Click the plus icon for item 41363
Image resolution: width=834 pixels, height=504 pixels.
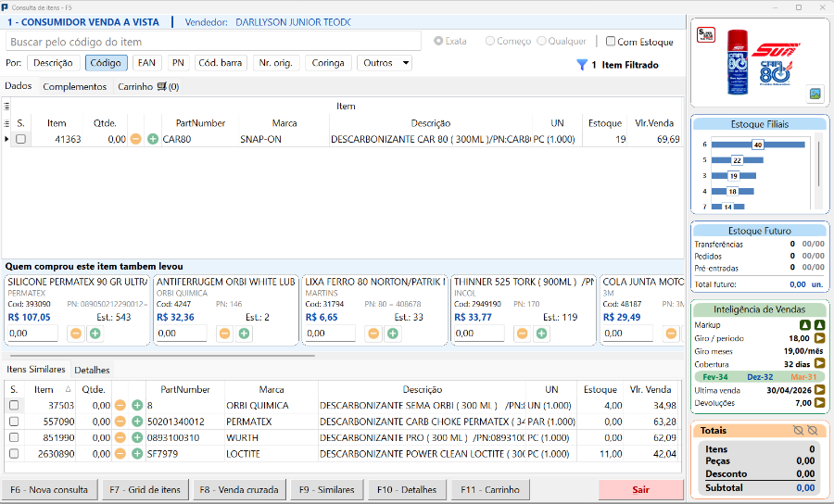coord(153,139)
